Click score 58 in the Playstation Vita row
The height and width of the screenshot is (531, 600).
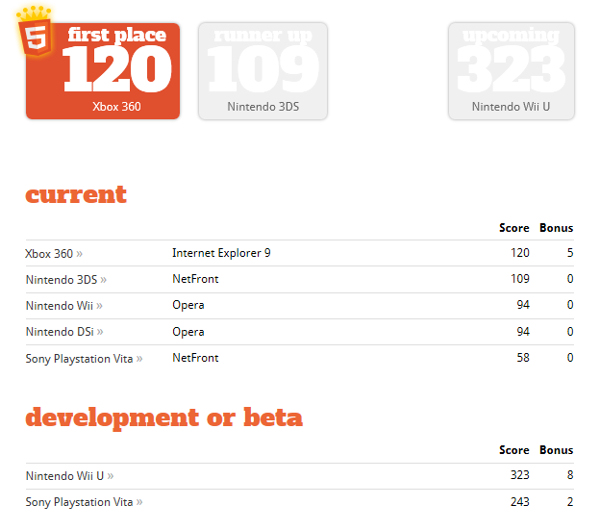pos(523,358)
